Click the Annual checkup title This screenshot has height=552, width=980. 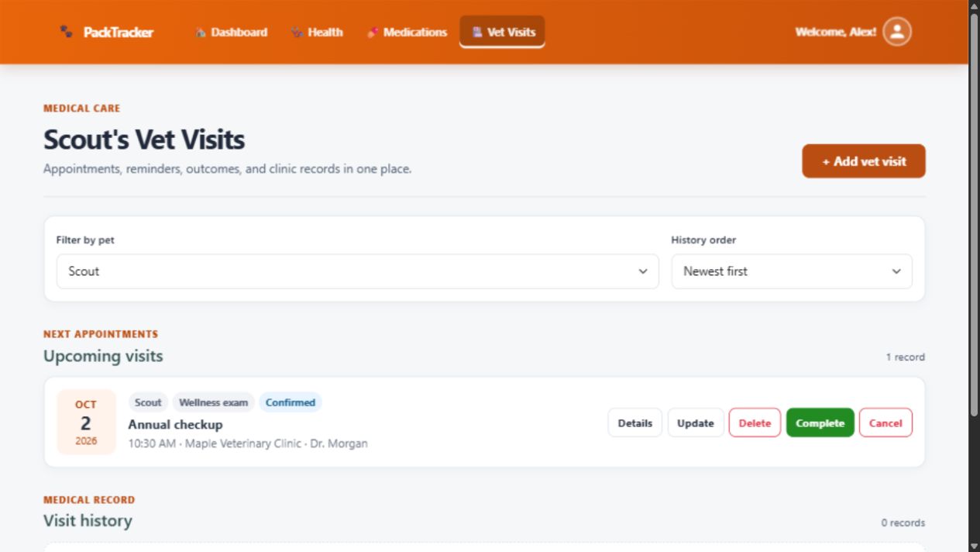click(175, 425)
